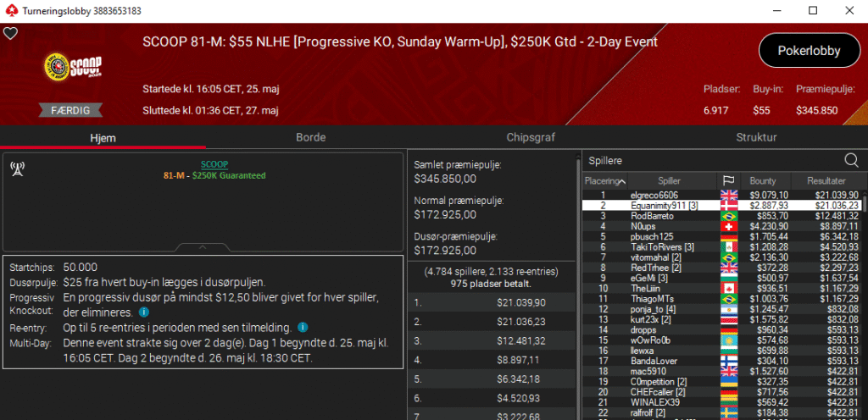Click the info icon beside Progressive Knockout text
868x420 pixels.
coord(144,312)
